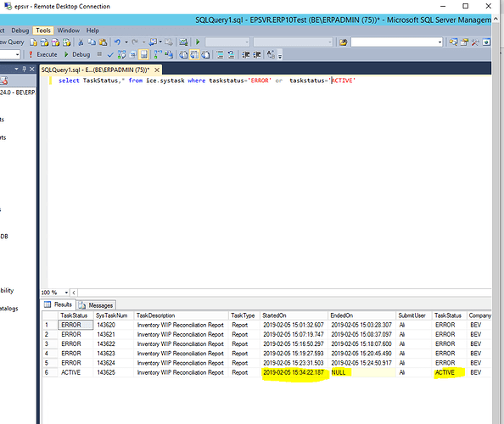
Task: Click the Copy icon in toolbar
Action: tap(92, 42)
